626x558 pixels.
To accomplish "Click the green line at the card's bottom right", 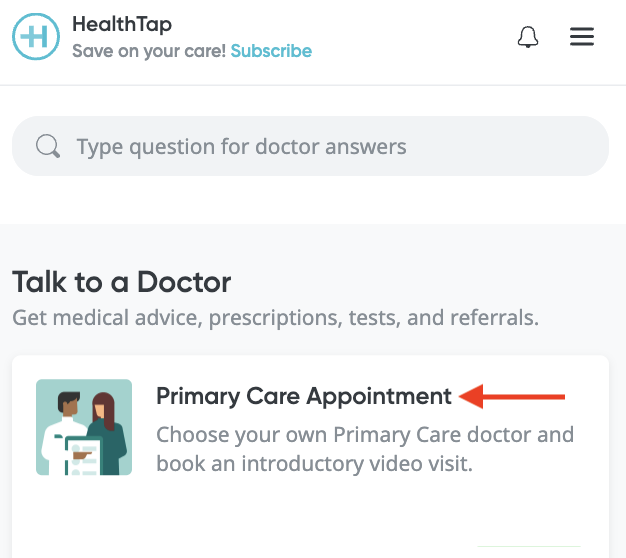I will pos(529,546).
